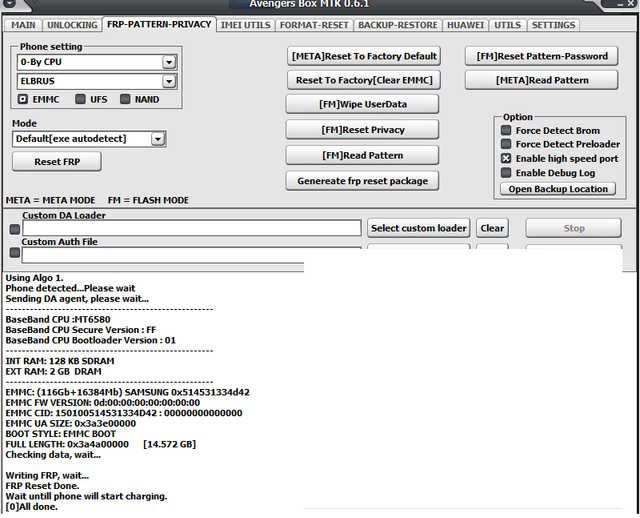This screenshot has width=640, height=518.
Task: Click the Reset FRP button
Action: coord(57,162)
